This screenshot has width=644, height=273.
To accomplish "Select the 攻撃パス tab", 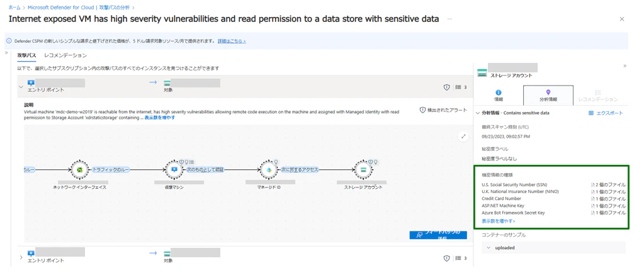I will click(x=26, y=55).
